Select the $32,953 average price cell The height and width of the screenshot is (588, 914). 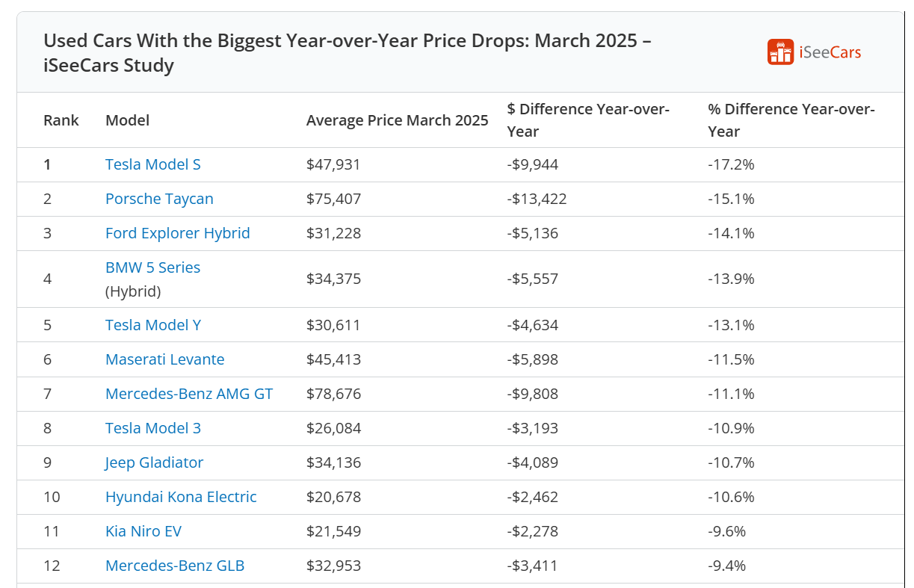(x=333, y=566)
